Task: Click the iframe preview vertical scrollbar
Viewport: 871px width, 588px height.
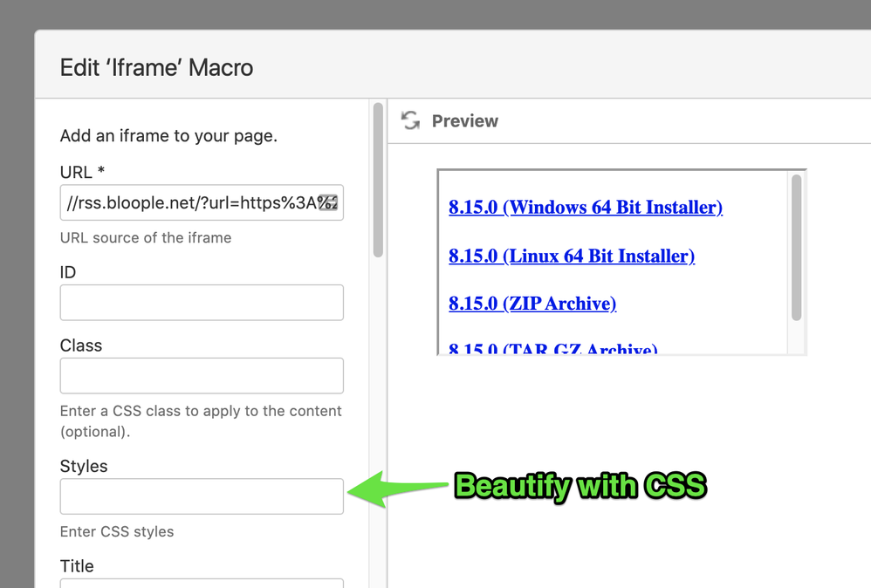Action: pyautogui.click(x=797, y=248)
